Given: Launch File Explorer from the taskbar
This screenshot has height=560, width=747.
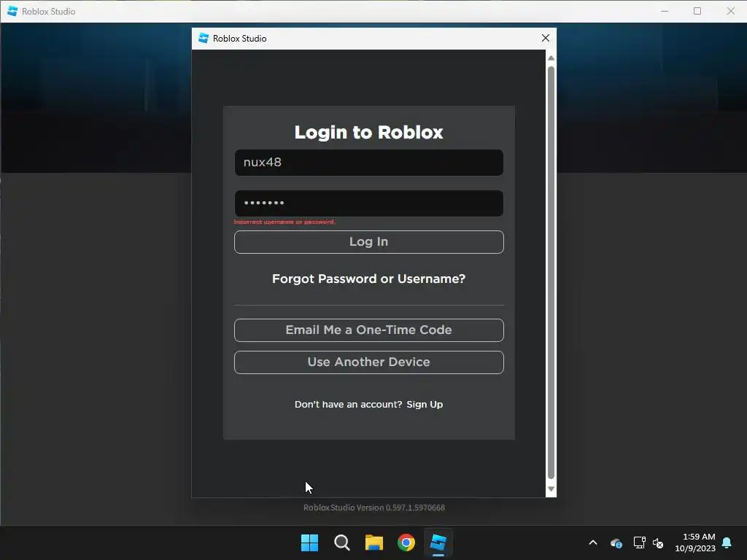Looking at the screenshot, I should (374, 542).
